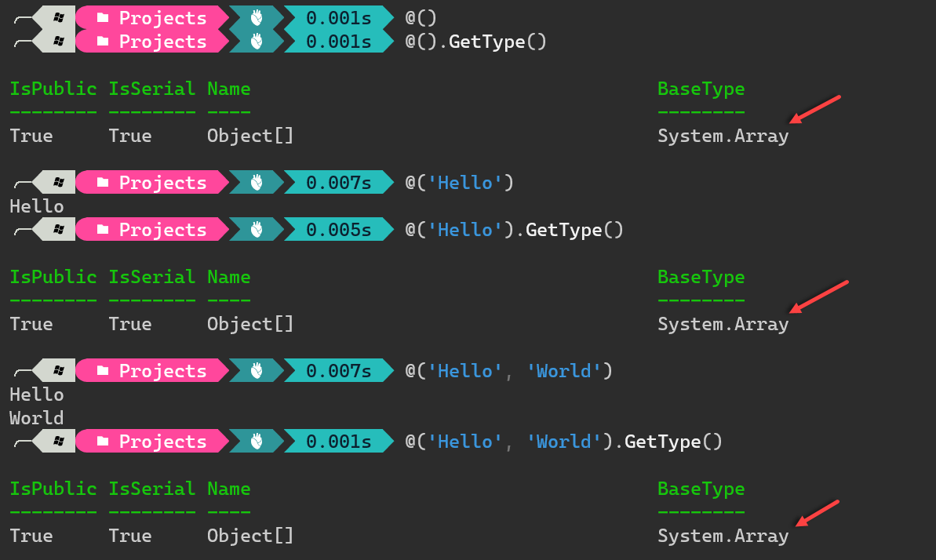Click the hand icon on the @('Hello') prompt line
The image size is (936, 560).
[x=257, y=182]
